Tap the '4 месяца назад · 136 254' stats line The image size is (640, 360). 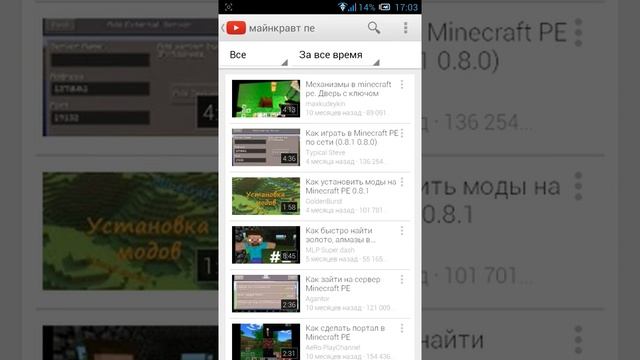click(x=345, y=162)
